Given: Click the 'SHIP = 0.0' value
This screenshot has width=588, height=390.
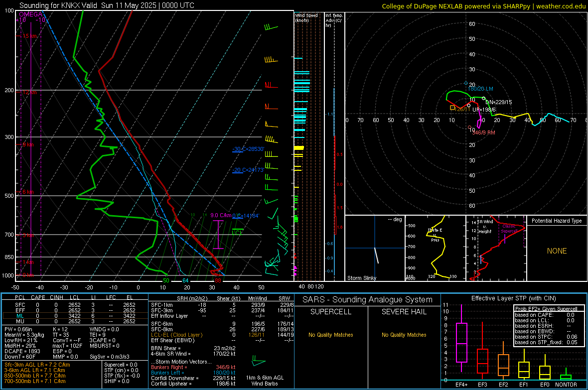Looking at the screenshot, I should click(117, 381).
